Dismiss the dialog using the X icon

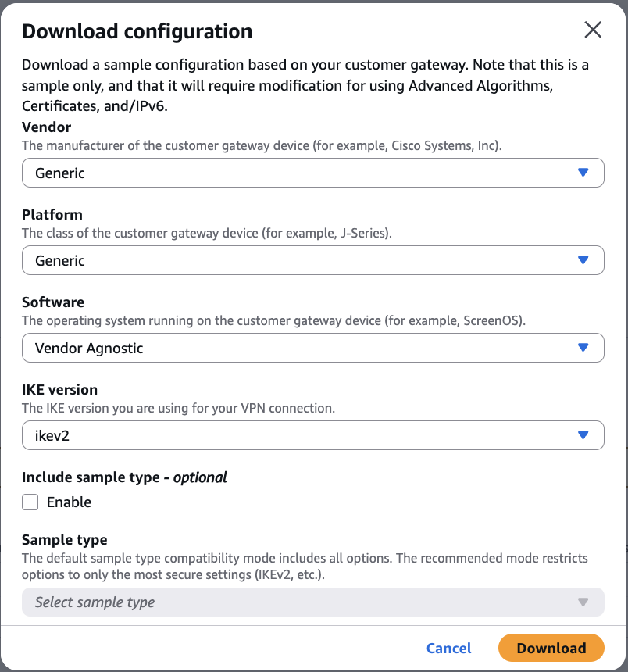click(593, 30)
